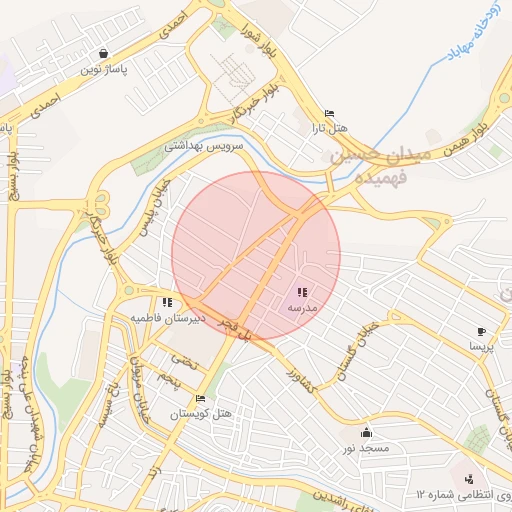Click the school icon above مدرسه label

pos(302,292)
